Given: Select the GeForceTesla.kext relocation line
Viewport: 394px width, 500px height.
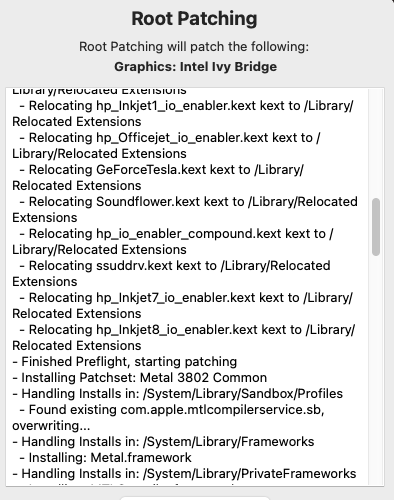Looking at the screenshot, I should 158,178.
